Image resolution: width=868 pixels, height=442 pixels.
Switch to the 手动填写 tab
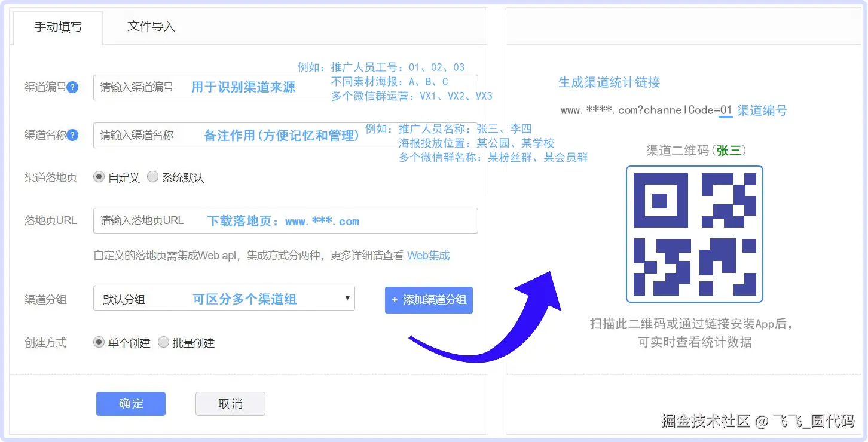pyautogui.click(x=58, y=27)
